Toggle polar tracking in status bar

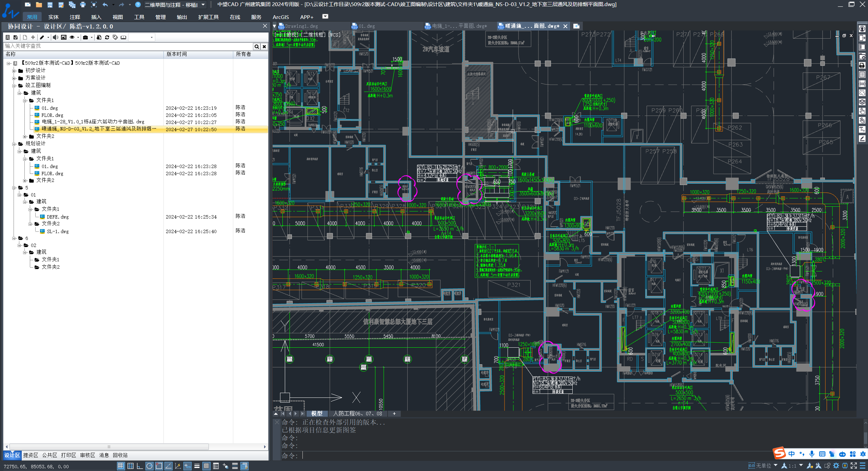149,466
